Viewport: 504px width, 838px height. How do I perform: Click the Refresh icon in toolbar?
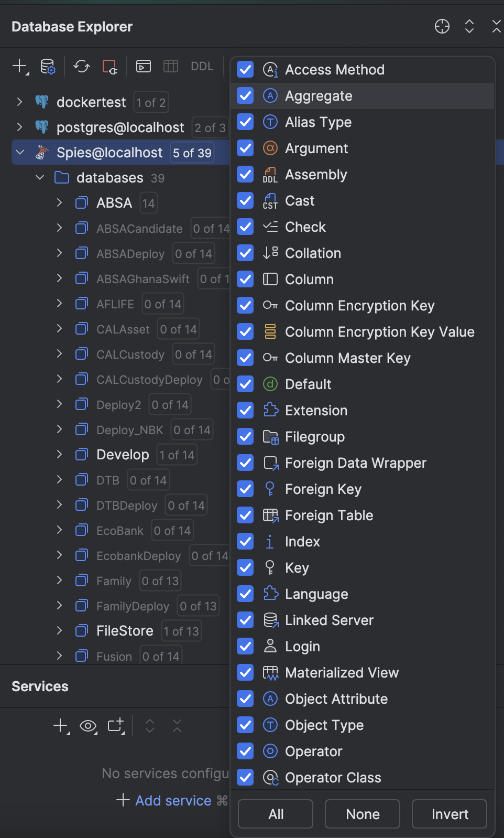(82, 67)
